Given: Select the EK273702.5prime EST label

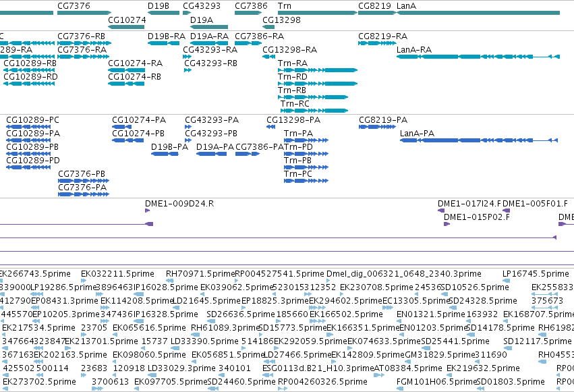Looking at the screenshot, I should (39, 382).
